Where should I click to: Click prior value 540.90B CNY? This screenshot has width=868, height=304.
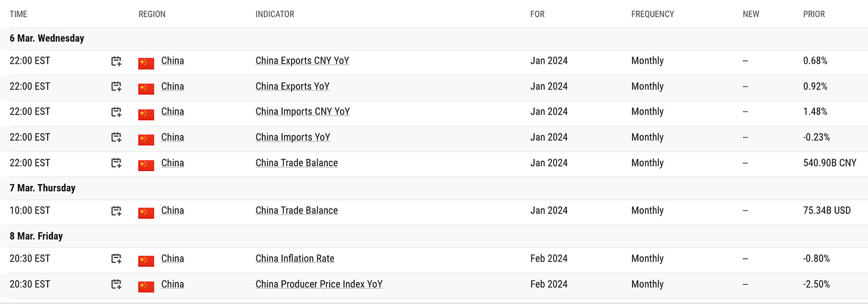(x=830, y=163)
